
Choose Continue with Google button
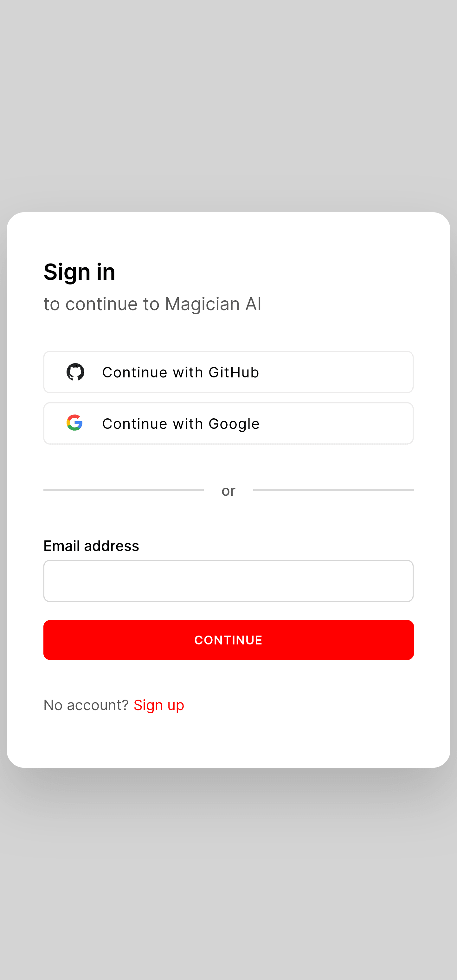(229, 423)
